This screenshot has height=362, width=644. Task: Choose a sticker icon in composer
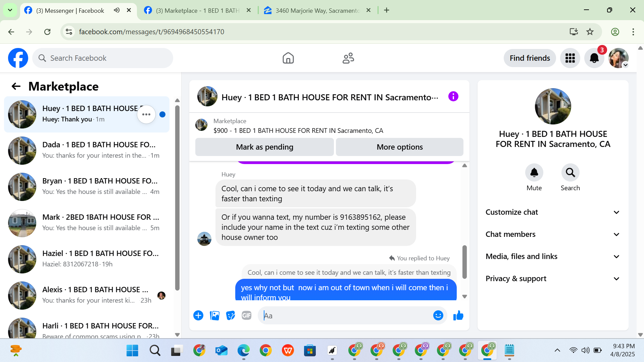point(231,315)
